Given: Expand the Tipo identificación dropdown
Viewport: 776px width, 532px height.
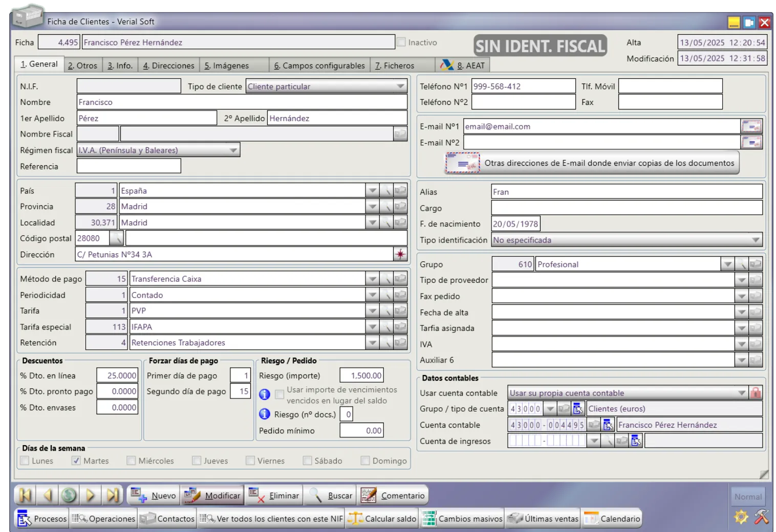Looking at the screenshot, I should pos(756,240).
